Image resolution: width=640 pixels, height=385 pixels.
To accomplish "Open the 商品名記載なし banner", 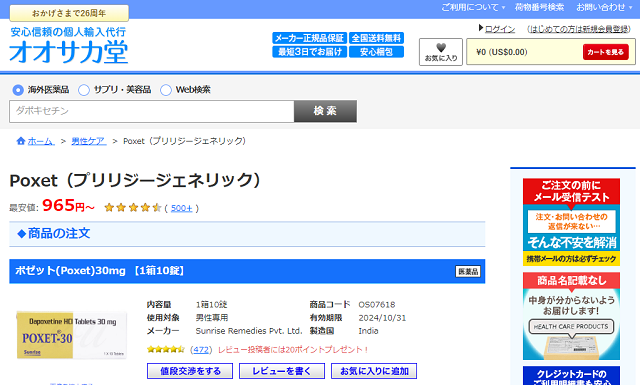I will pyautogui.click(x=571, y=316).
